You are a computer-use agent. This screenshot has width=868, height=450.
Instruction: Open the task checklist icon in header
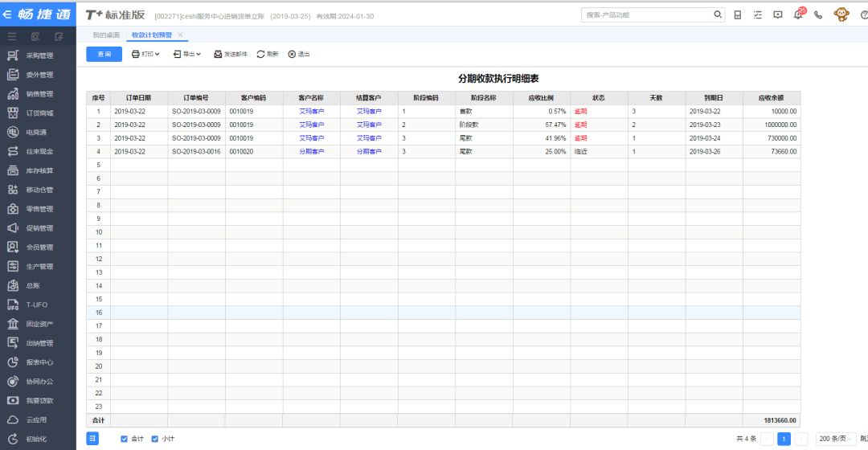(757, 14)
